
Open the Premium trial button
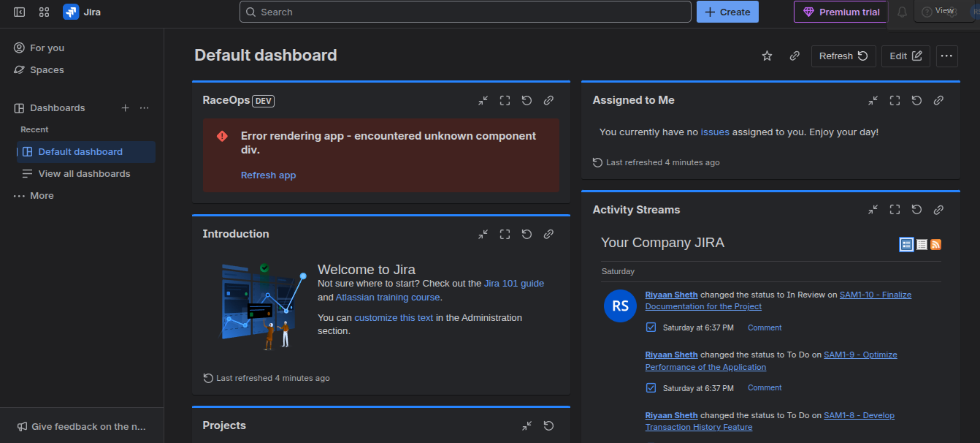pyautogui.click(x=841, y=12)
